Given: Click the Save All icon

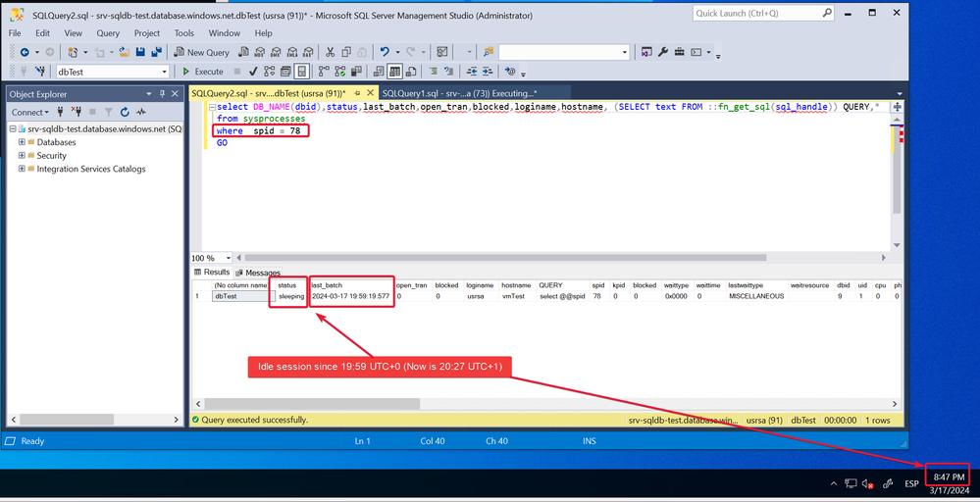Looking at the screenshot, I should tap(156, 52).
